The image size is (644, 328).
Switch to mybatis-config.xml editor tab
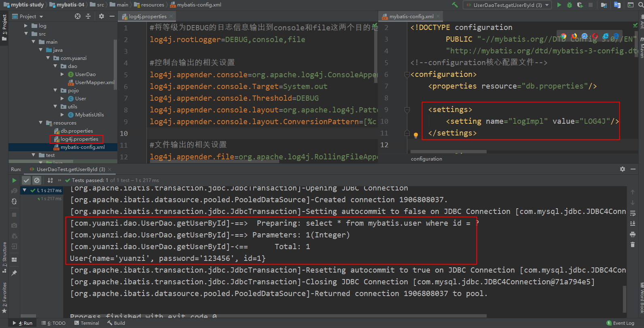coord(411,16)
